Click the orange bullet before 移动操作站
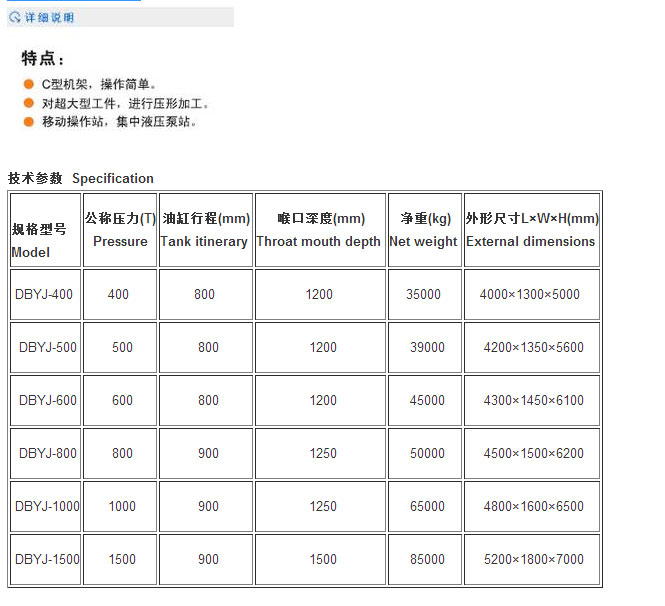 point(29,122)
